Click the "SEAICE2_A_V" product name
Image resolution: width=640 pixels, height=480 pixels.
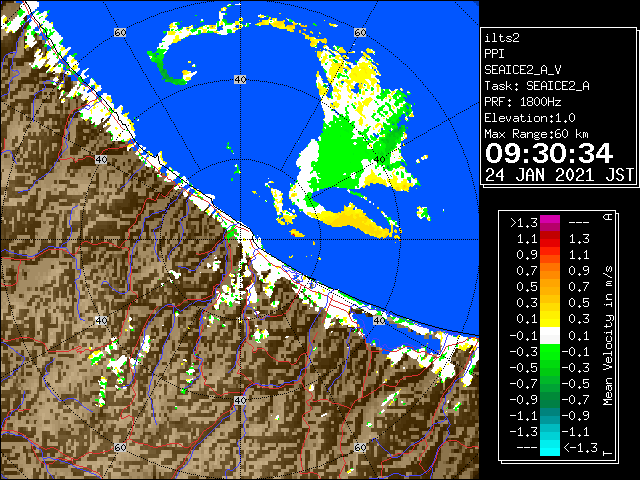coord(523,70)
